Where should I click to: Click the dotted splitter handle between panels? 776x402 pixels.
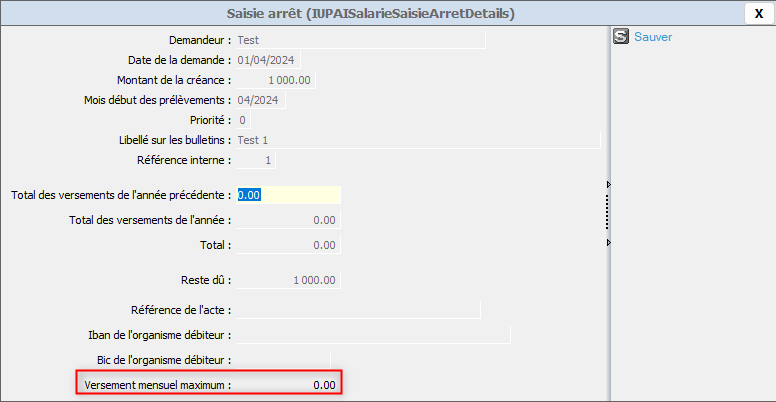[608, 213]
